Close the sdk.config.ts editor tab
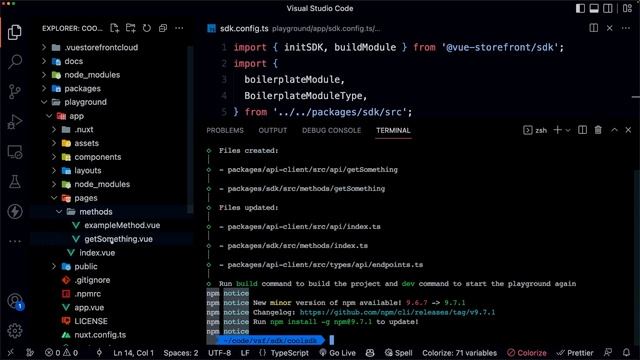 [x=609, y=28]
